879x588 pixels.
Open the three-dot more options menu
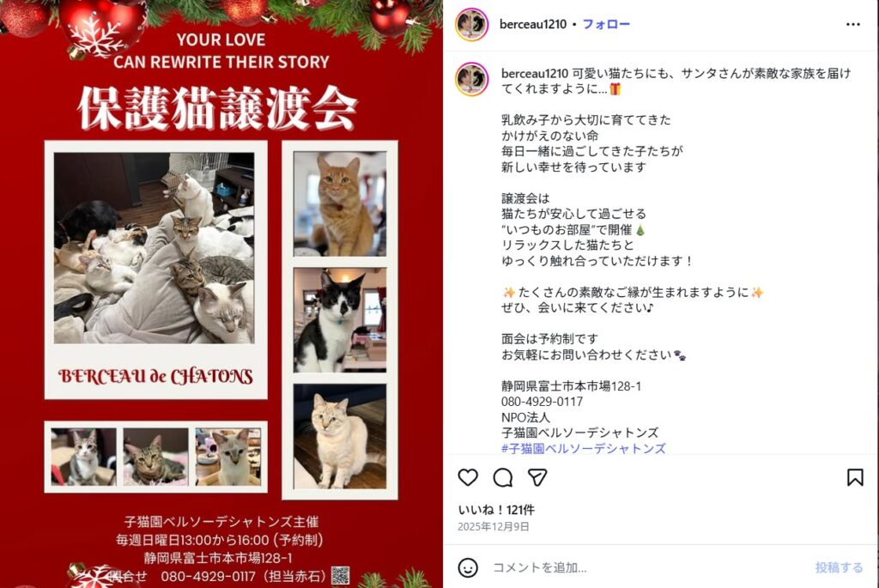852,25
